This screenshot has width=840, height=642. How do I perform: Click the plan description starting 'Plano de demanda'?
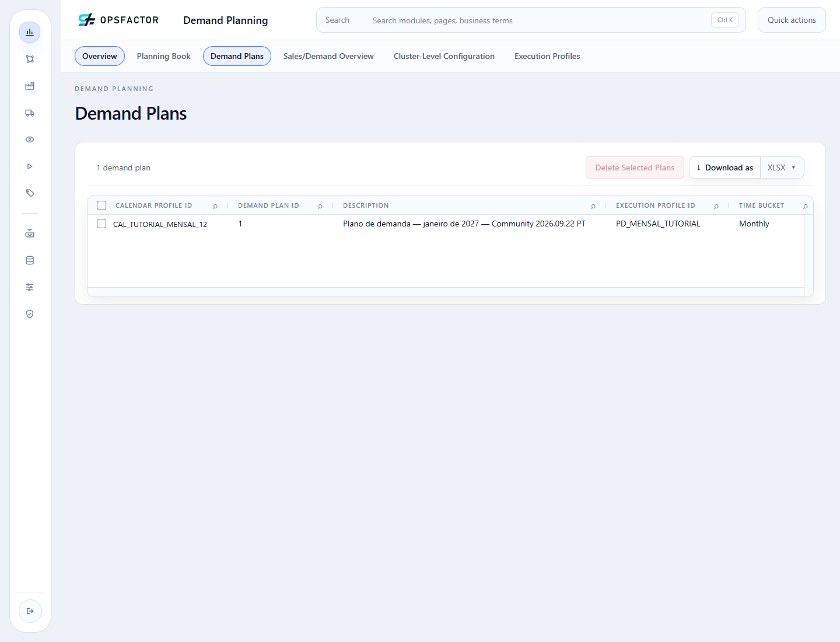coord(464,224)
